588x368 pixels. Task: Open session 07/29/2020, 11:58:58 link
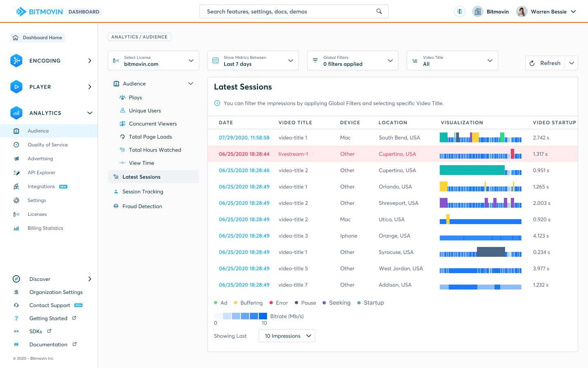[x=244, y=137]
